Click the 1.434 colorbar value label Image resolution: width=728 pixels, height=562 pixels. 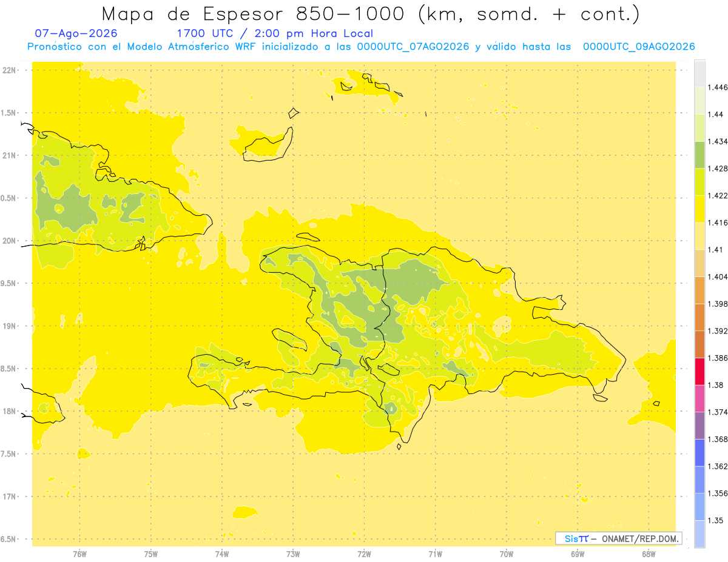717,141
